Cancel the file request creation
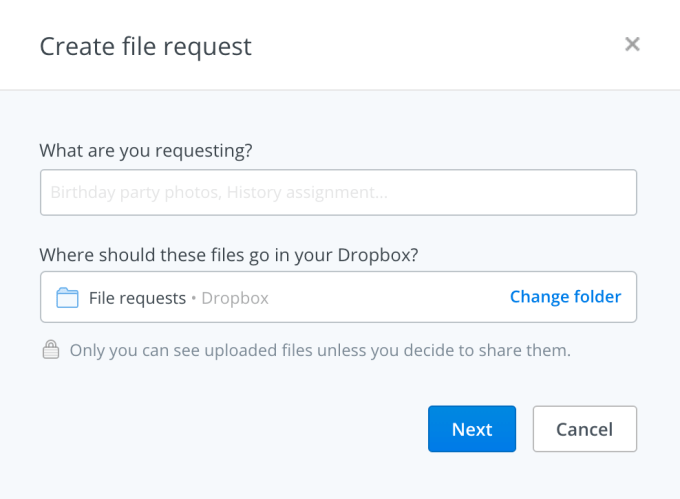 (584, 429)
